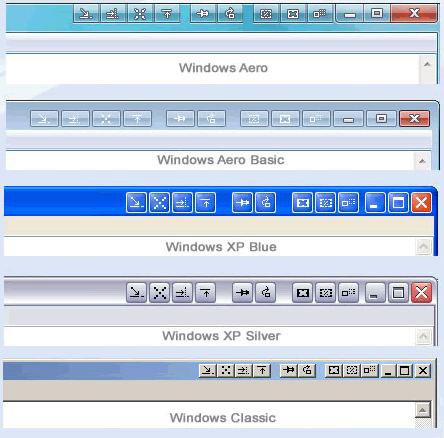Click the small-square-with-dots button in XP Silver title bar
This screenshot has height=438, width=444.
click(348, 292)
